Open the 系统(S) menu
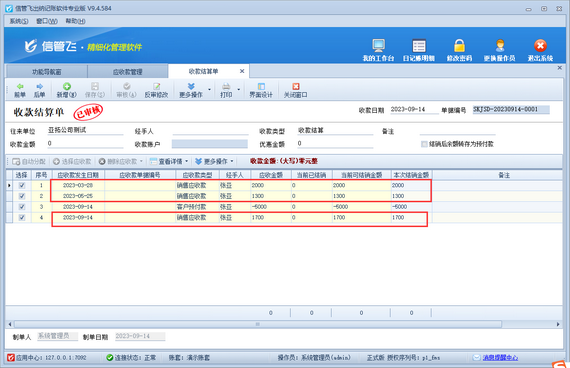The height and width of the screenshot is (368, 570). (19, 21)
